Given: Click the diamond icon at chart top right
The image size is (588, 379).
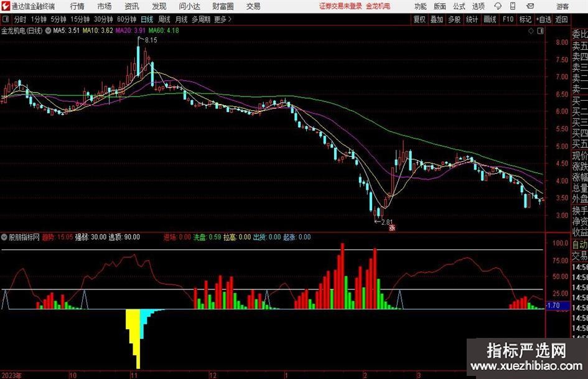Looking at the screenshot, I should pos(531,30).
